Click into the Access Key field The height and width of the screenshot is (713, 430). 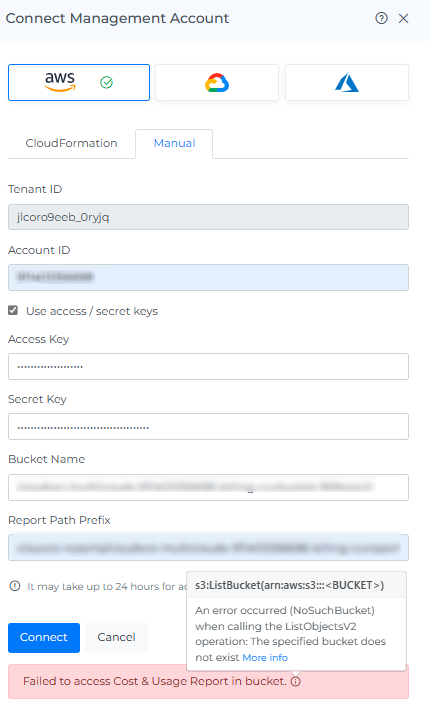tap(208, 367)
